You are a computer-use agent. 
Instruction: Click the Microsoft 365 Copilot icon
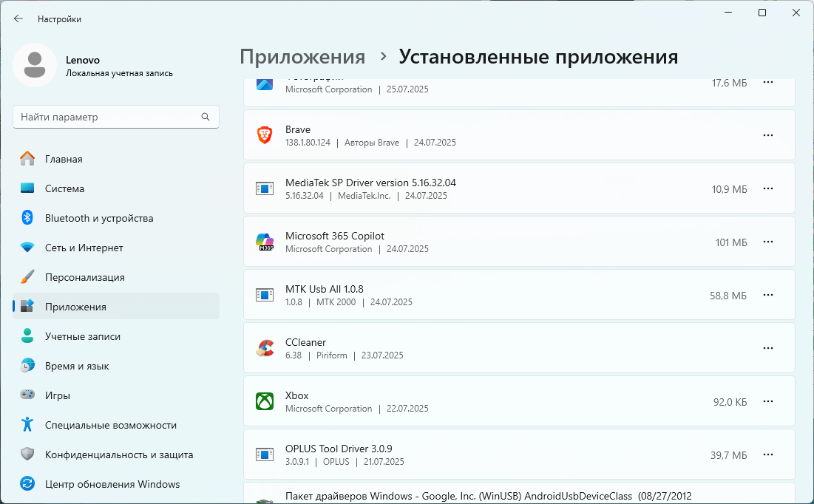pos(265,242)
